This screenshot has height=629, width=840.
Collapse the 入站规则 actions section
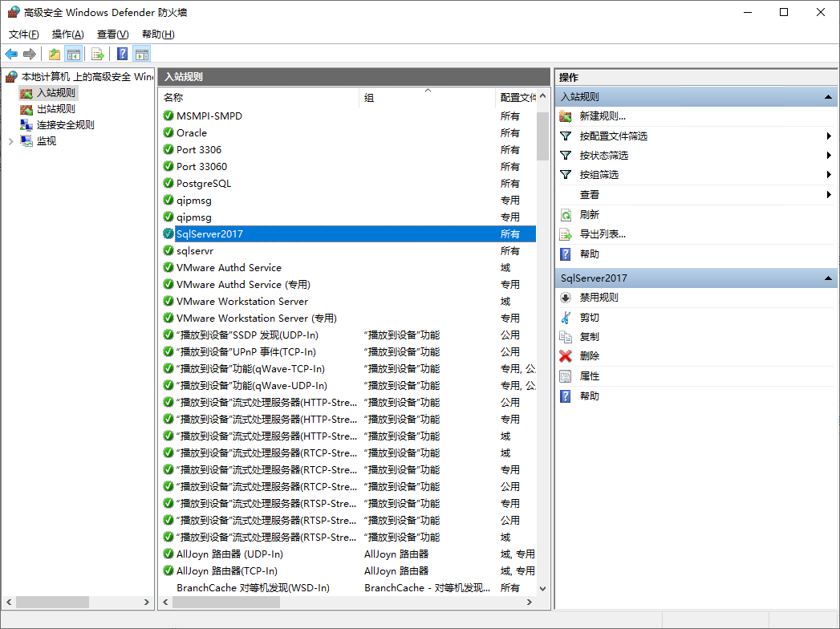pos(828,97)
